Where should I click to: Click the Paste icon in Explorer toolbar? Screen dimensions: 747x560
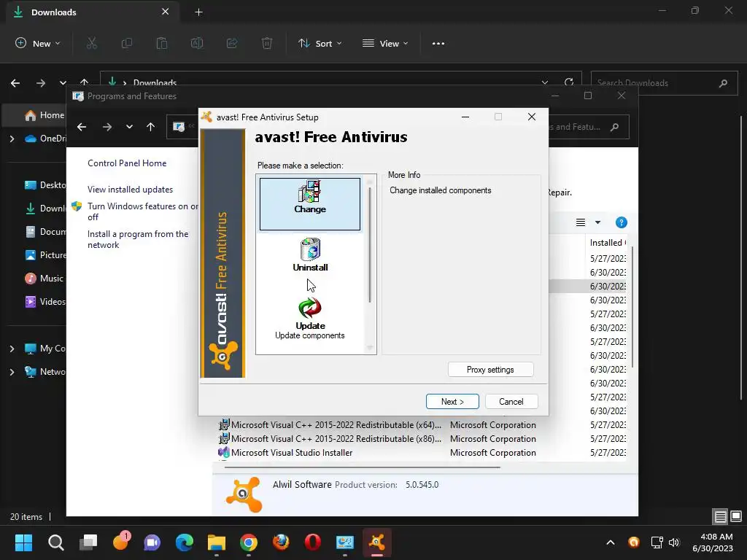click(162, 43)
